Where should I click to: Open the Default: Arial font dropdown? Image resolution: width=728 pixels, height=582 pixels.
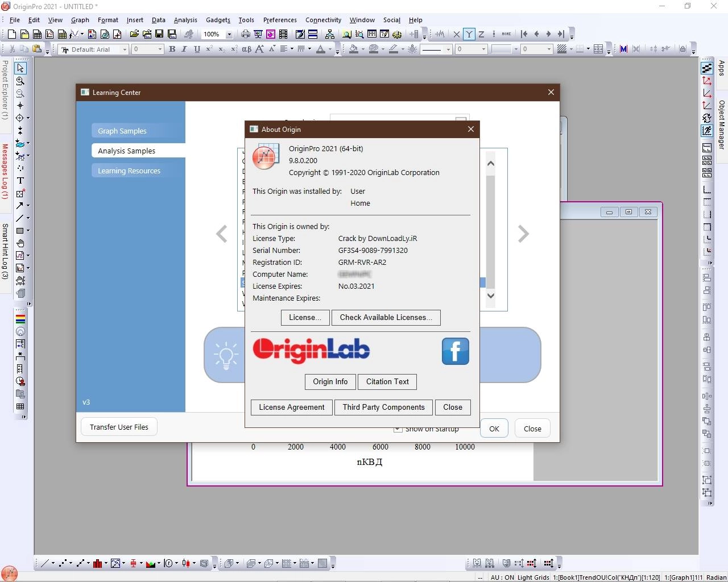point(125,49)
